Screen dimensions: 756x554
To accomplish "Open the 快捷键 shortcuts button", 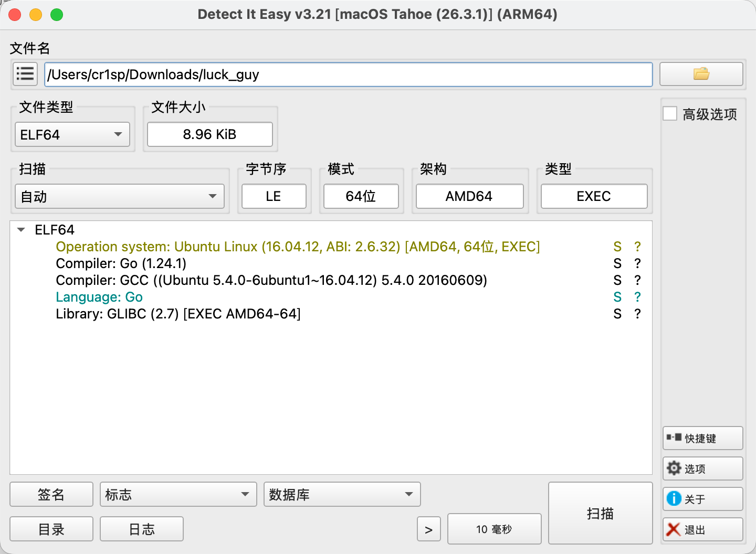I will (702, 438).
